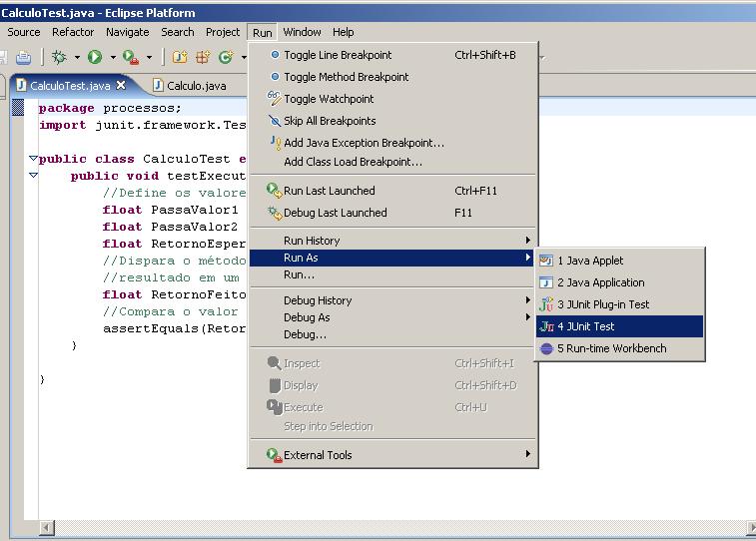Image resolution: width=756 pixels, height=541 pixels.
Task: Click the Java file icon on CalculoTest.java tab
Action: [x=21, y=85]
